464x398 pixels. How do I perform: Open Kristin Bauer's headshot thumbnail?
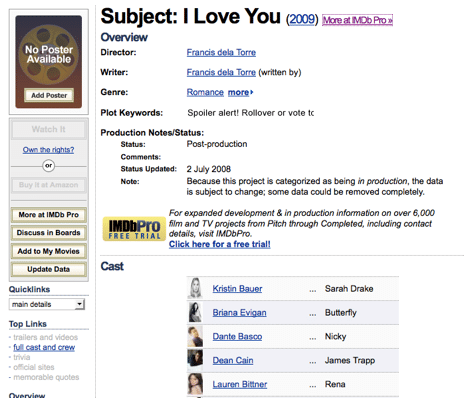click(195, 288)
